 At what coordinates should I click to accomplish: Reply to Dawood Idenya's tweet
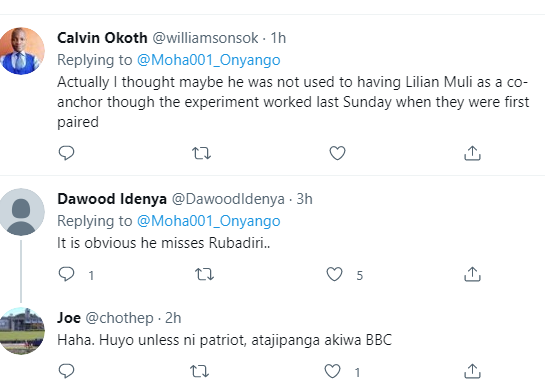pos(66,274)
